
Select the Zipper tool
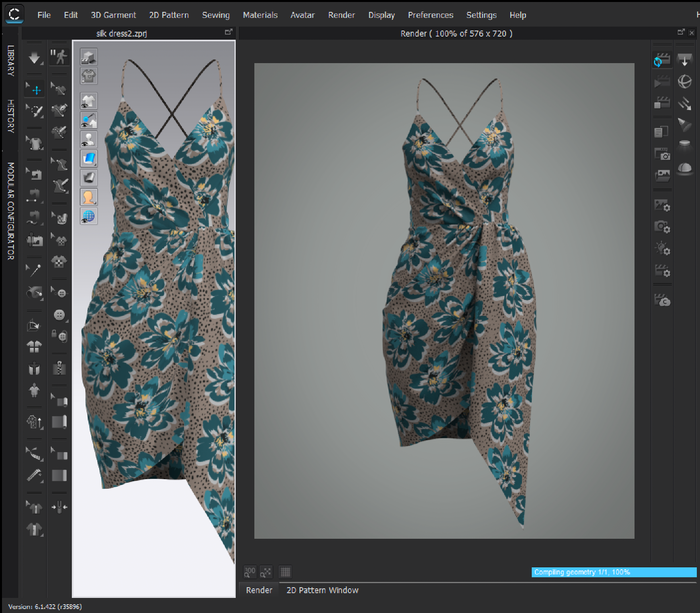point(59,368)
